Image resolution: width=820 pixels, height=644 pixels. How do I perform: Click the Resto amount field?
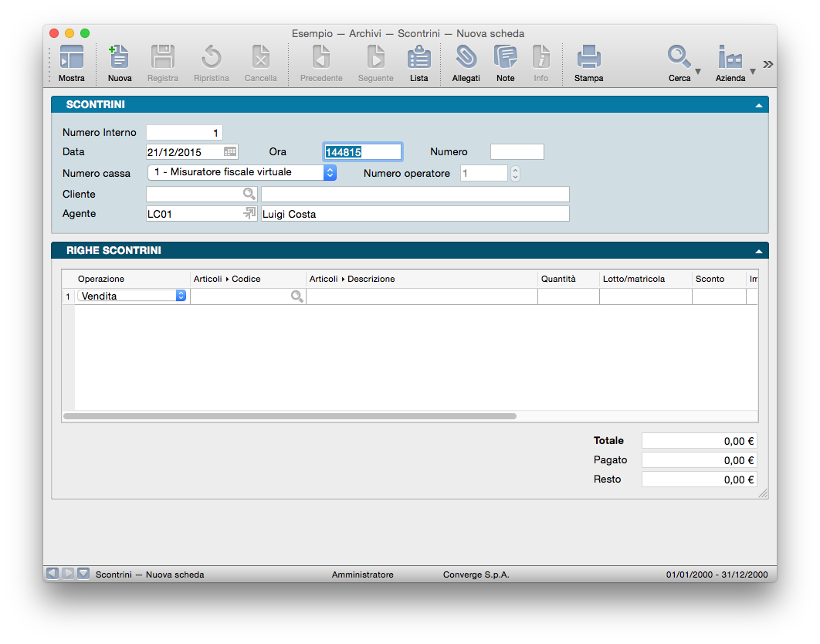700,480
